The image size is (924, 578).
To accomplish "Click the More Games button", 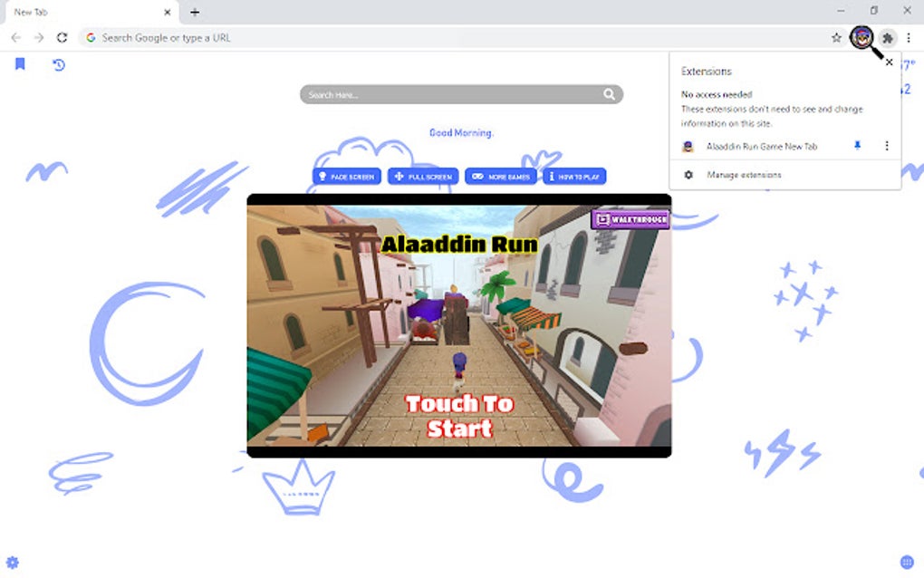I will 500,176.
